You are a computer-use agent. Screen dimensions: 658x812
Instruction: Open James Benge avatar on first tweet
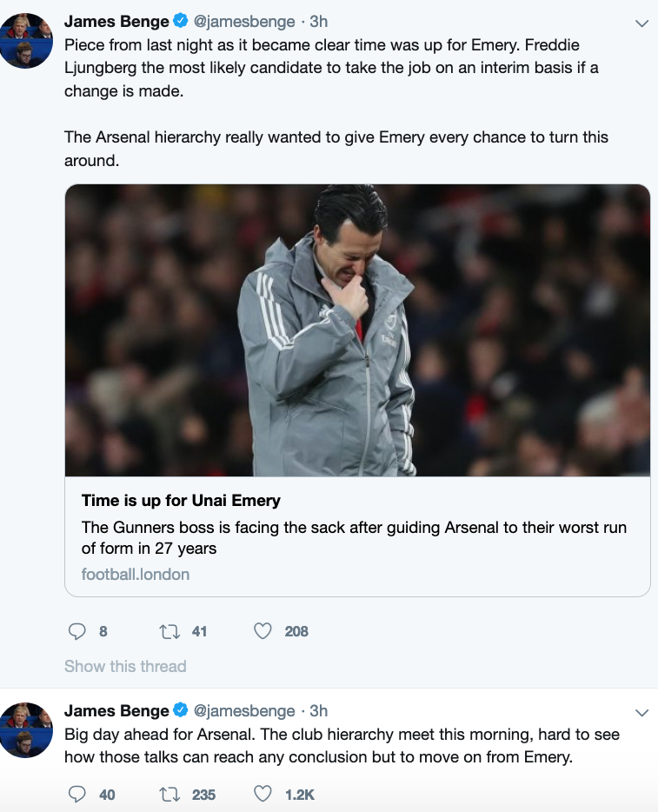(26, 40)
